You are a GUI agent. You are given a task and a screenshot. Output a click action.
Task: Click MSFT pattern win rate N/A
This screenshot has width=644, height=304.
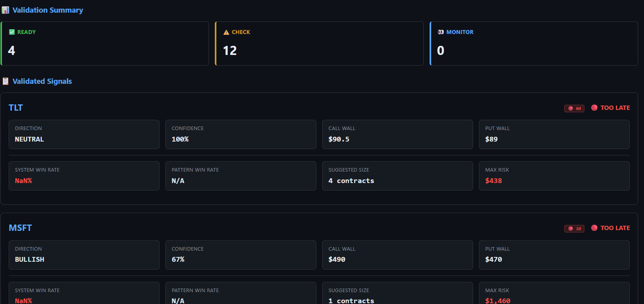coord(178,301)
